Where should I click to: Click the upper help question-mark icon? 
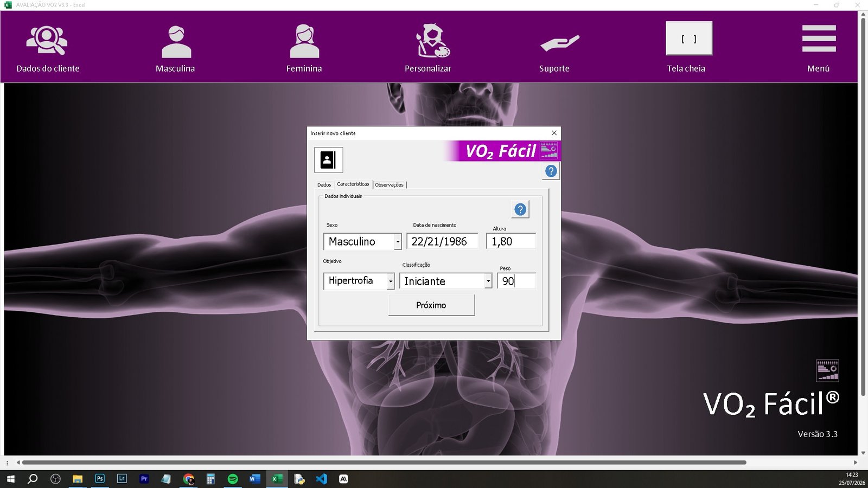pos(551,171)
